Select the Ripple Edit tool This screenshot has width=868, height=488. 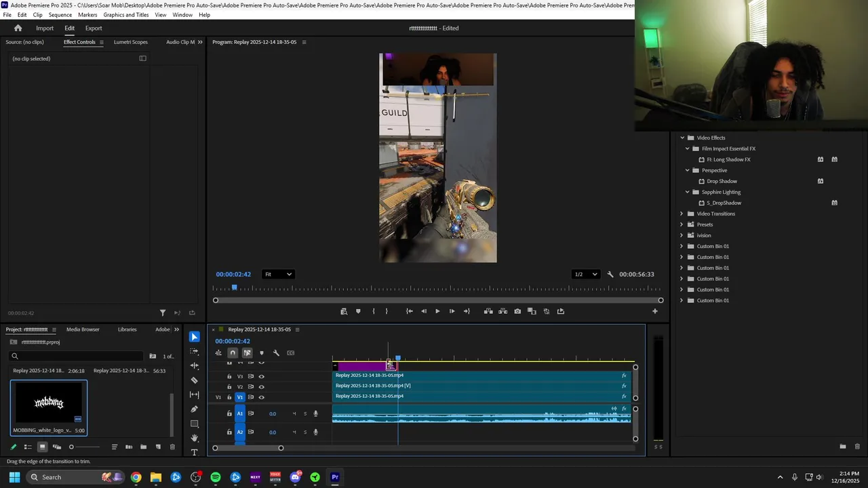click(195, 365)
